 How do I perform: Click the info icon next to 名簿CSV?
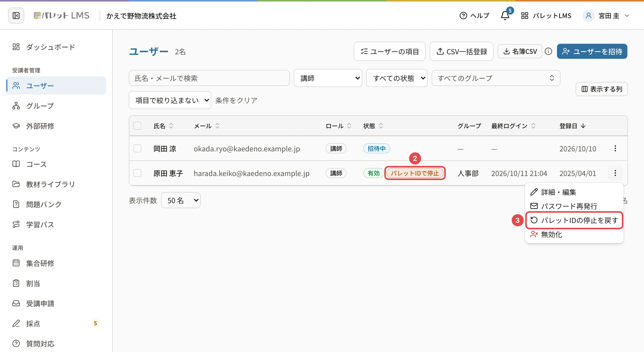coord(548,51)
